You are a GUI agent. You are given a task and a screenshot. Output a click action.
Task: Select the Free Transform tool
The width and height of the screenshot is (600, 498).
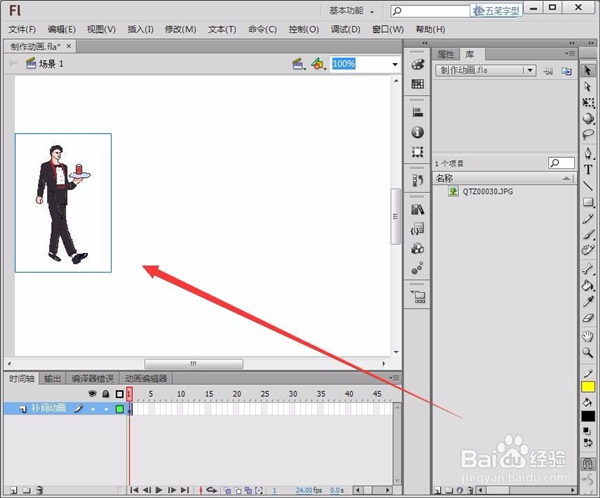[588, 103]
